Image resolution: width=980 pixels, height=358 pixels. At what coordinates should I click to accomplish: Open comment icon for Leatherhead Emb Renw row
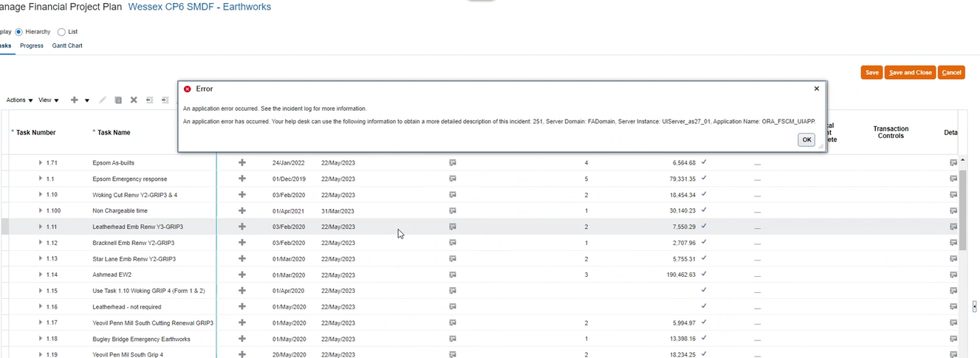tap(453, 227)
